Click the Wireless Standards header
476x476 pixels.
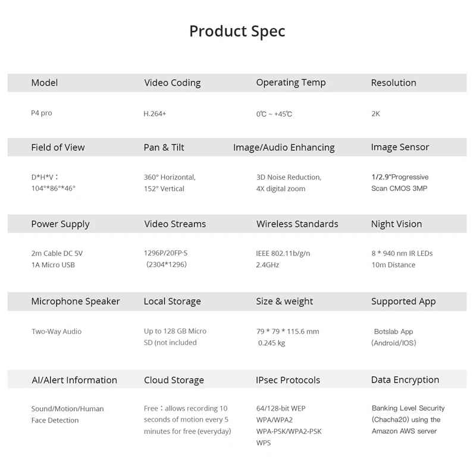297,224
